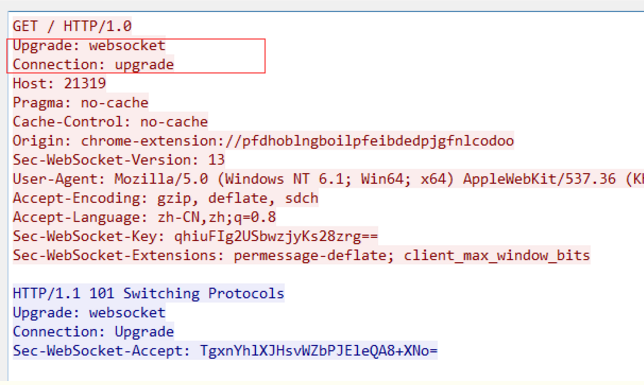
Task: Click the client_max_window_bits text
Action: pos(497,255)
